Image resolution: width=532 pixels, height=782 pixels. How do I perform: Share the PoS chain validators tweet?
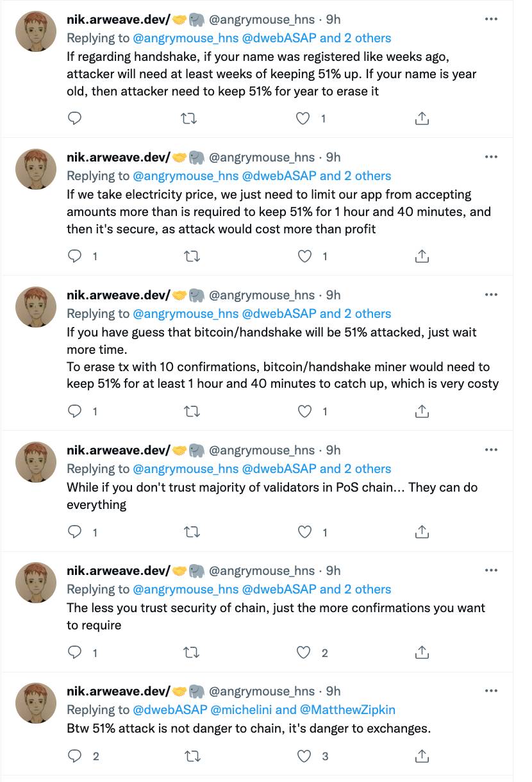pyautogui.click(x=422, y=532)
